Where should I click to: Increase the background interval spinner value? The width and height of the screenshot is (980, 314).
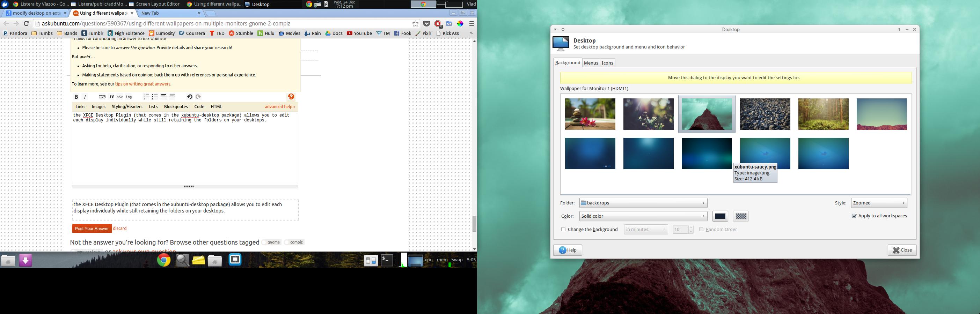(x=691, y=227)
